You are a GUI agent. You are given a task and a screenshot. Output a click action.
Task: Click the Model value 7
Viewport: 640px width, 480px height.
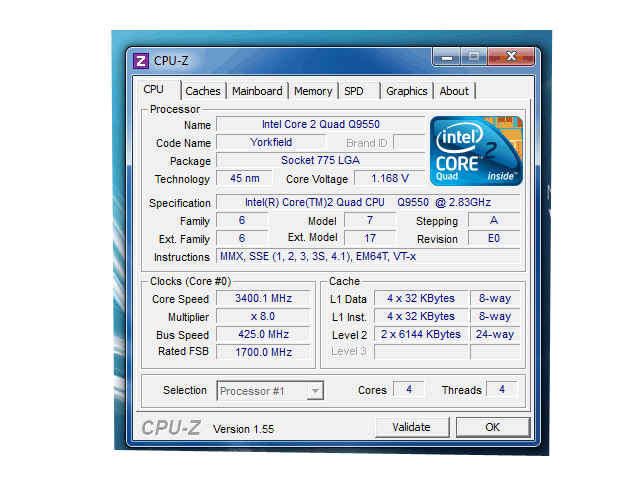tap(370, 220)
